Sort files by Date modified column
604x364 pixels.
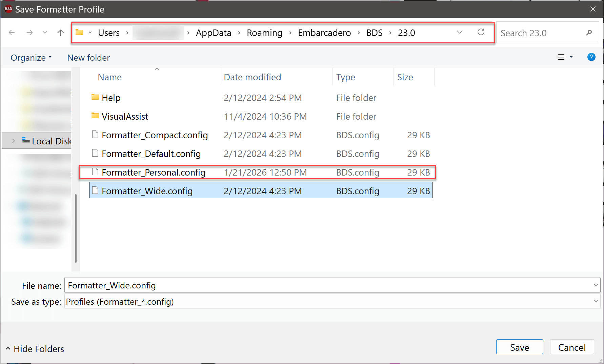253,77
